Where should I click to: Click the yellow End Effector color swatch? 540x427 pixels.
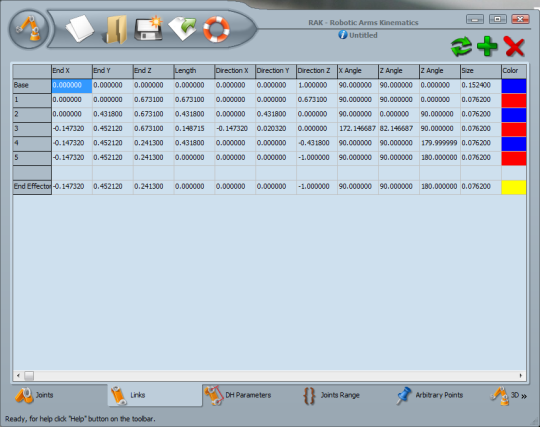click(514, 187)
